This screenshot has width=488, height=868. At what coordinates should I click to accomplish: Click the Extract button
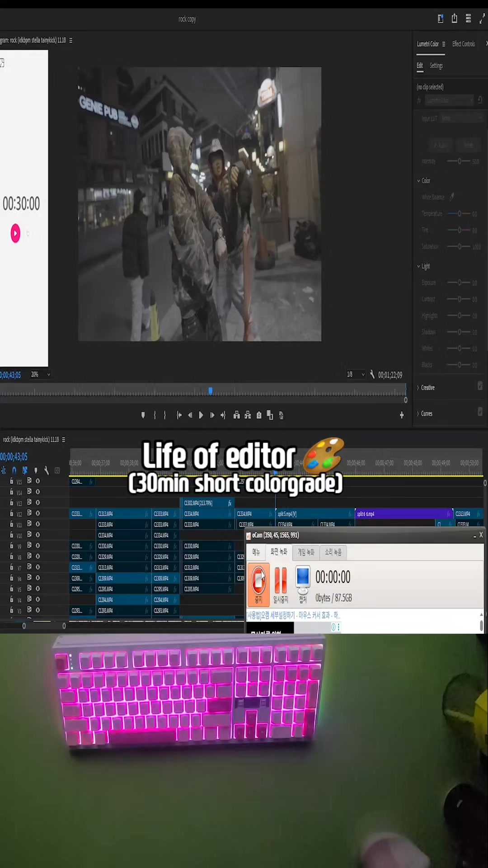click(x=248, y=415)
